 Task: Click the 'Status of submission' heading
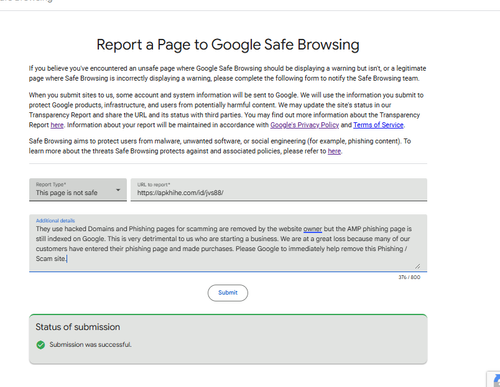coord(78,327)
